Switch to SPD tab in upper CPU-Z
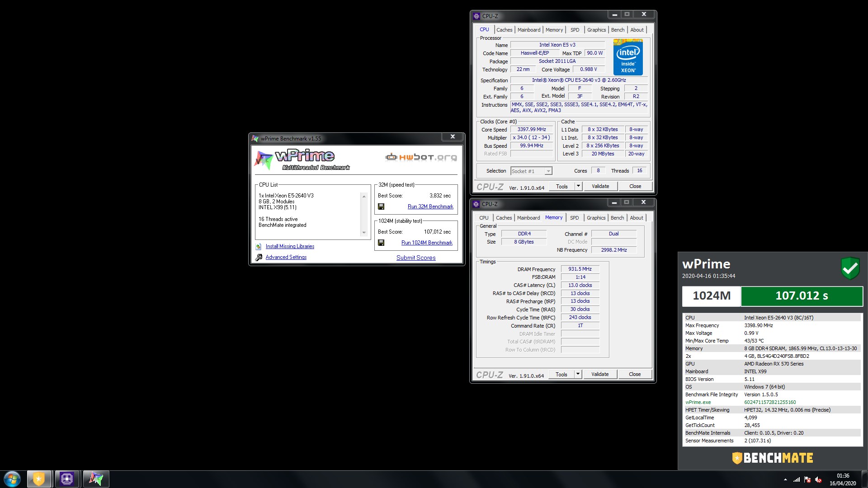Screen dimensions: 868x488 tap(575, 30)
